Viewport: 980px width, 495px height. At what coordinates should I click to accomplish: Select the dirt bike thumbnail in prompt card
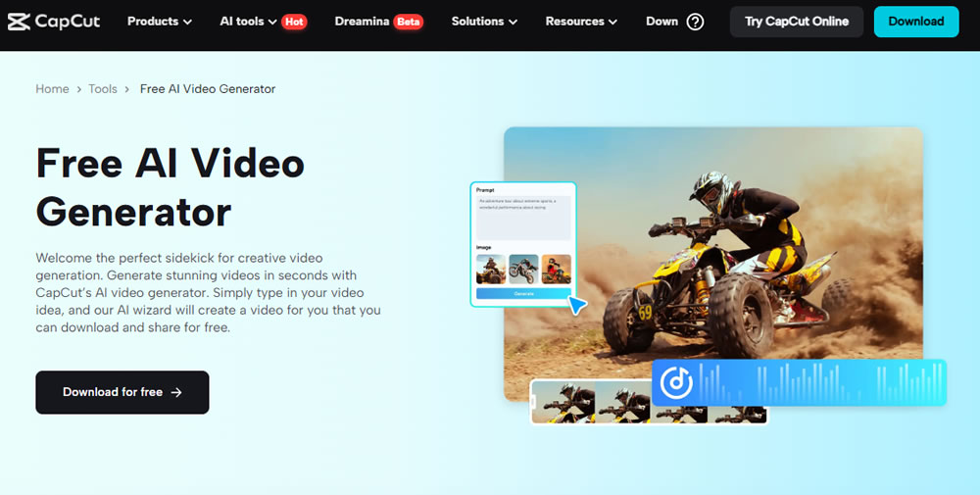tap(523, 269)
